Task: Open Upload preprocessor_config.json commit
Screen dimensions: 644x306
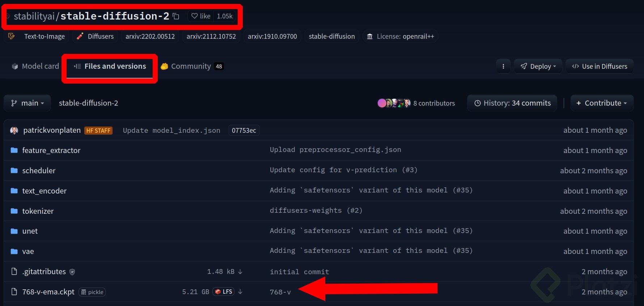Action: [x=335, y=150]
